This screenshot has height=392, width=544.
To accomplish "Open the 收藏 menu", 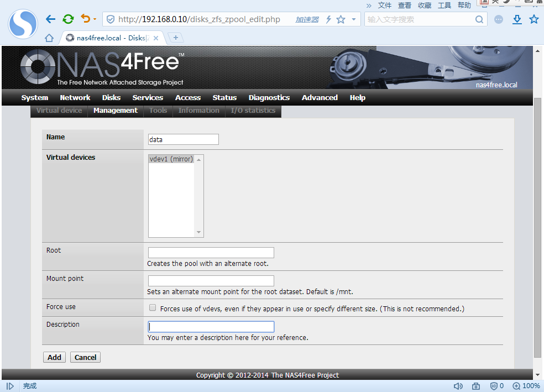I will click(425, 5).
